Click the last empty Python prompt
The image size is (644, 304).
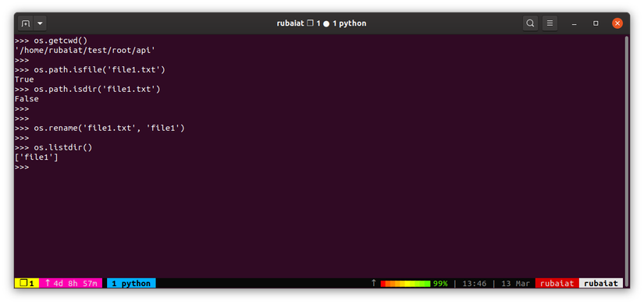coord(22,168)
